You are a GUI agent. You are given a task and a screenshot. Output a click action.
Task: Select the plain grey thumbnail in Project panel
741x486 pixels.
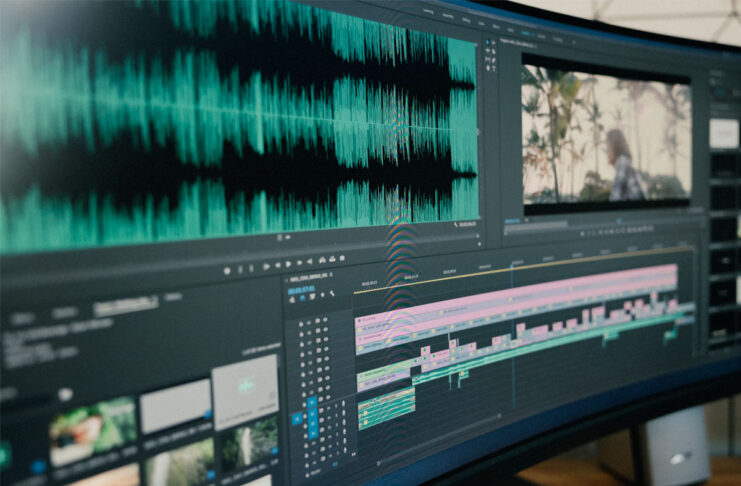[x=175, y=407]
